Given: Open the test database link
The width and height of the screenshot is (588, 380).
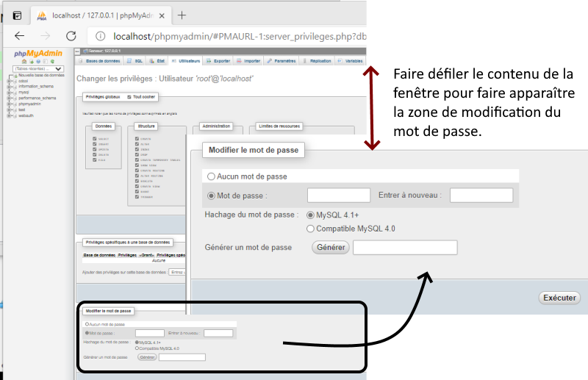Looking at the screenshot, I should pyautogui.click(x=22, y=110).
